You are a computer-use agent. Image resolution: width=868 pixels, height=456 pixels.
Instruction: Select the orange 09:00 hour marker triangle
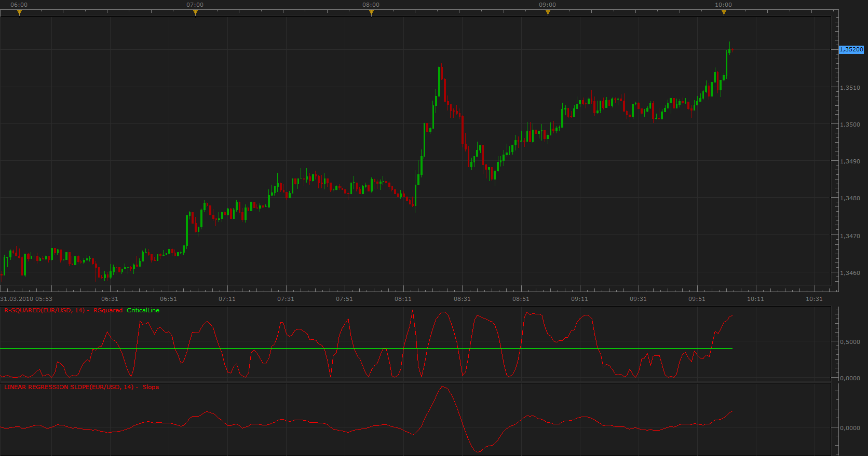coord(548,13)
